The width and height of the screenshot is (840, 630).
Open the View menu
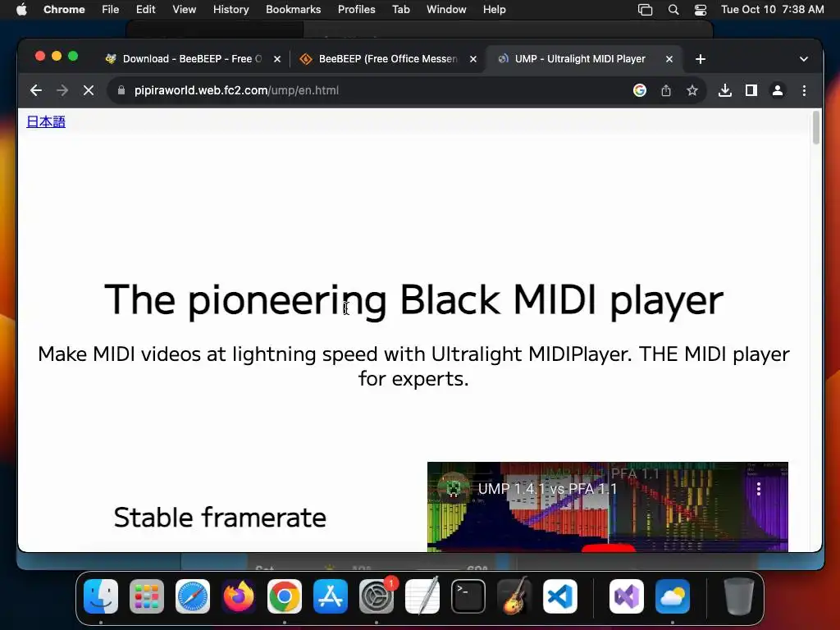point(185,10)
